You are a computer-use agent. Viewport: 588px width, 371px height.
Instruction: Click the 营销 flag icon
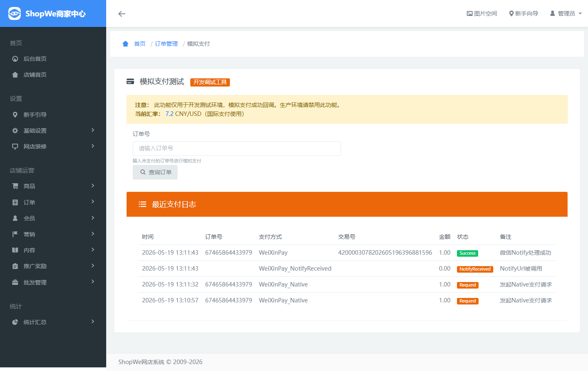click(x=15, y=234)
